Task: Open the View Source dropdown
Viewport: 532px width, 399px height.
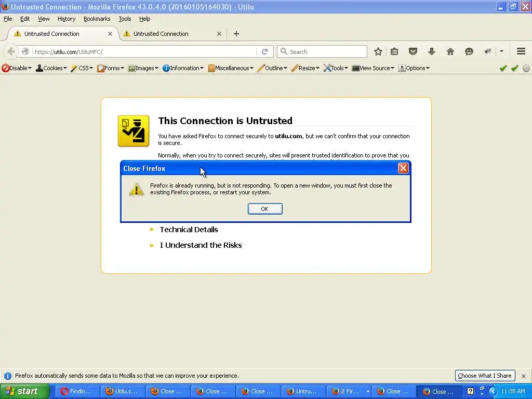Action: 373,68
